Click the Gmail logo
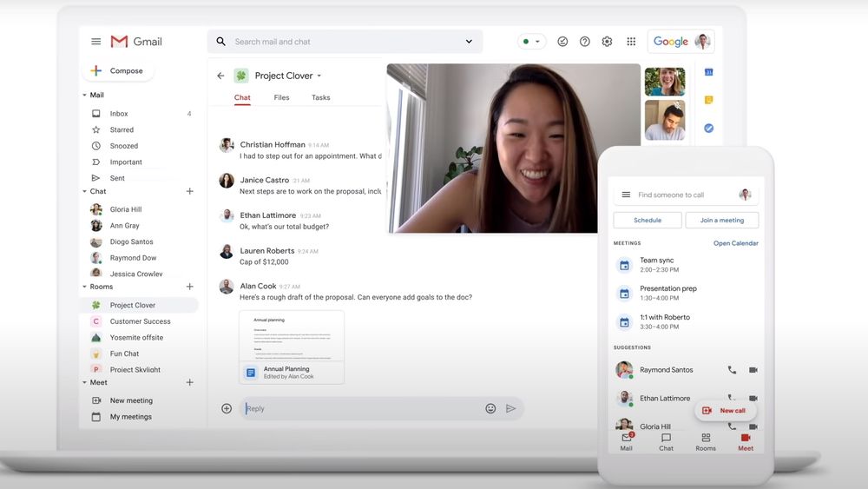Viewport: 868px width, 489px height. tap(136, 42)
